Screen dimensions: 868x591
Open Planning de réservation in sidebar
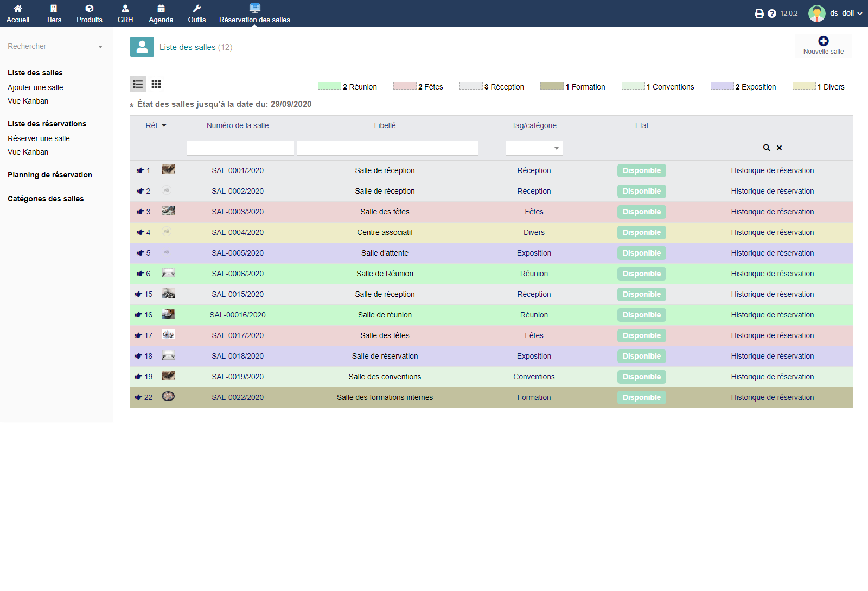[x=50, y=175]
